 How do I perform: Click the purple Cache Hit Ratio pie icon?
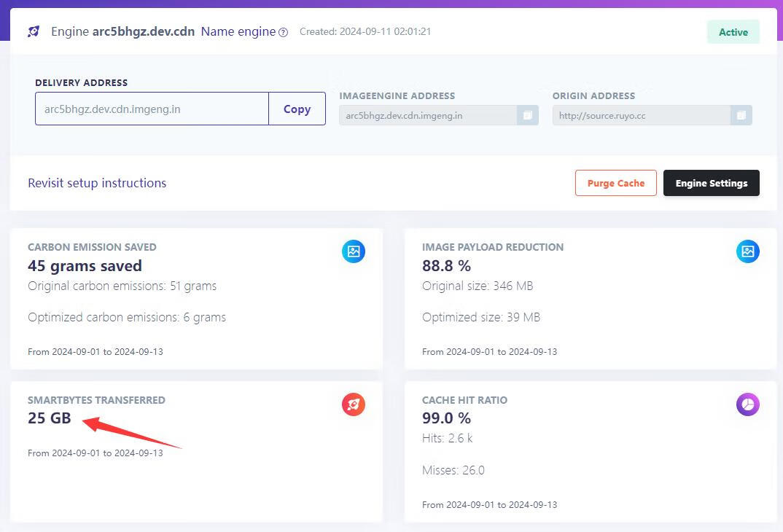click(x=747, y=404)
